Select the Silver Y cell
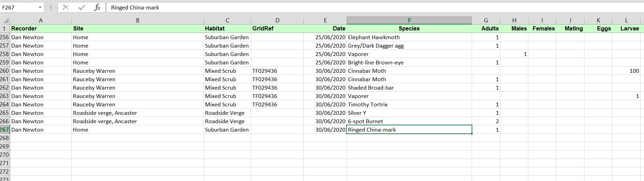This screenshot has height=181, width=644. (409, 113)
